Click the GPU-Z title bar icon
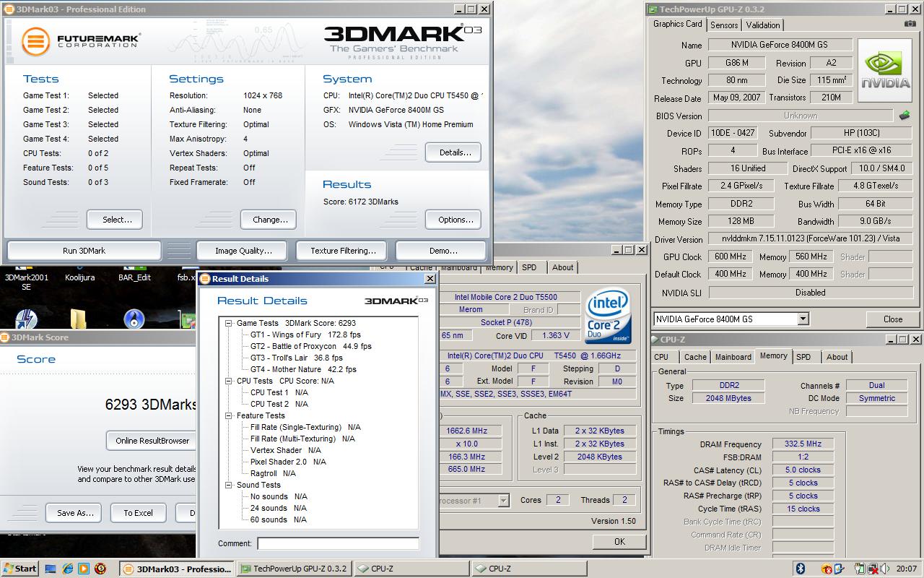The width and height of the screenshot is (924, 578). point(653,9)
